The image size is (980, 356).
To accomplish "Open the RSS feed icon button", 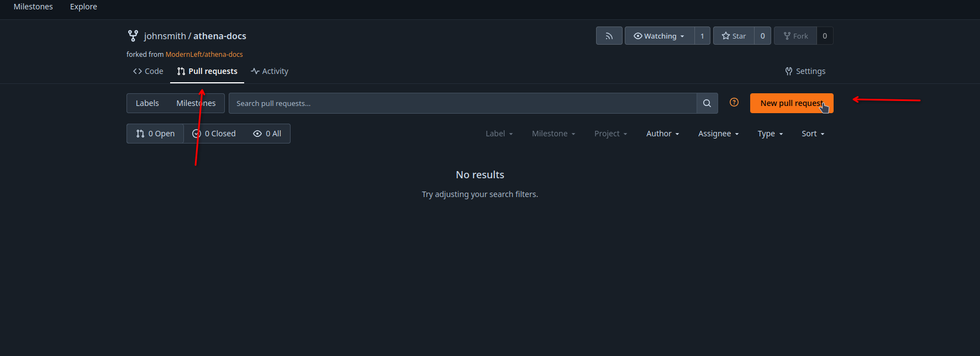I will [609, 36].
